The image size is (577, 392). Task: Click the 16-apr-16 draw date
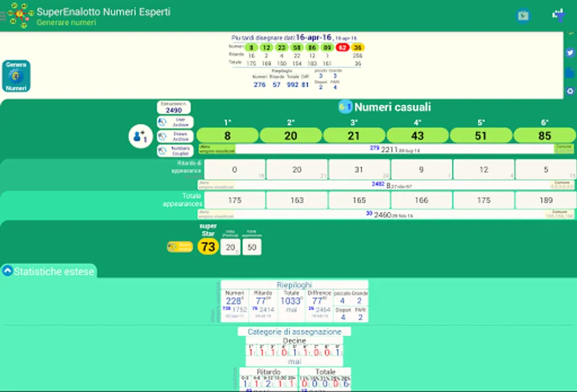pos(314,38)
